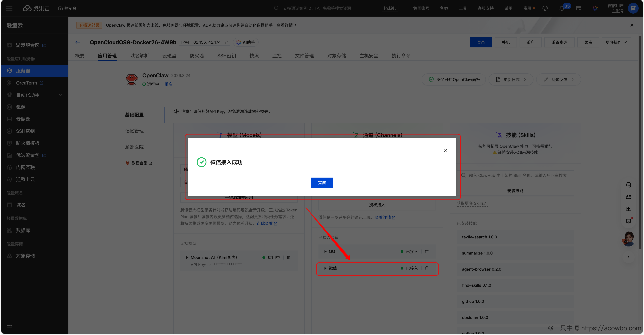Viewport: 644px width, 335px height.
Task: Expand the 微信 channel row
Action: coord(325,268)
